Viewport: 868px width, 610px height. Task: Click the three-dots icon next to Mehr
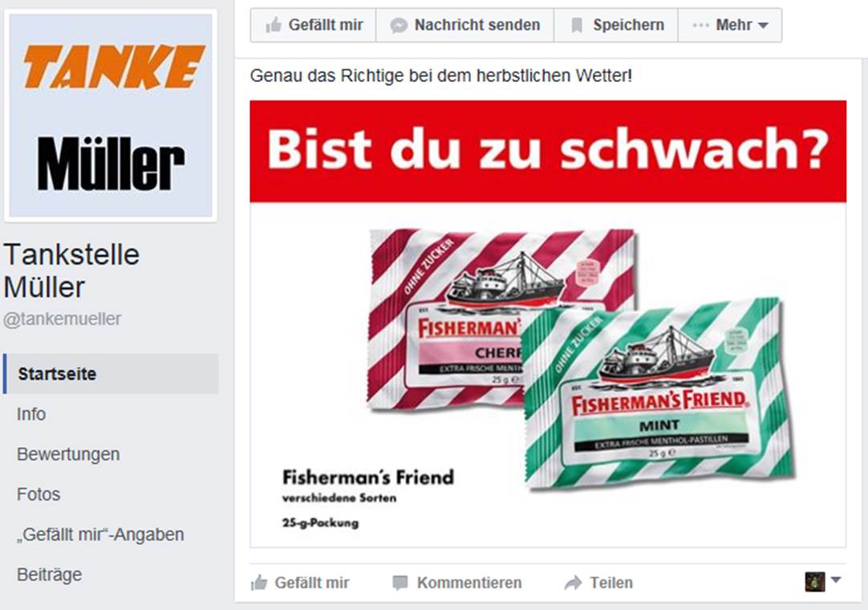pyautogui.click(x=700, y=25)
